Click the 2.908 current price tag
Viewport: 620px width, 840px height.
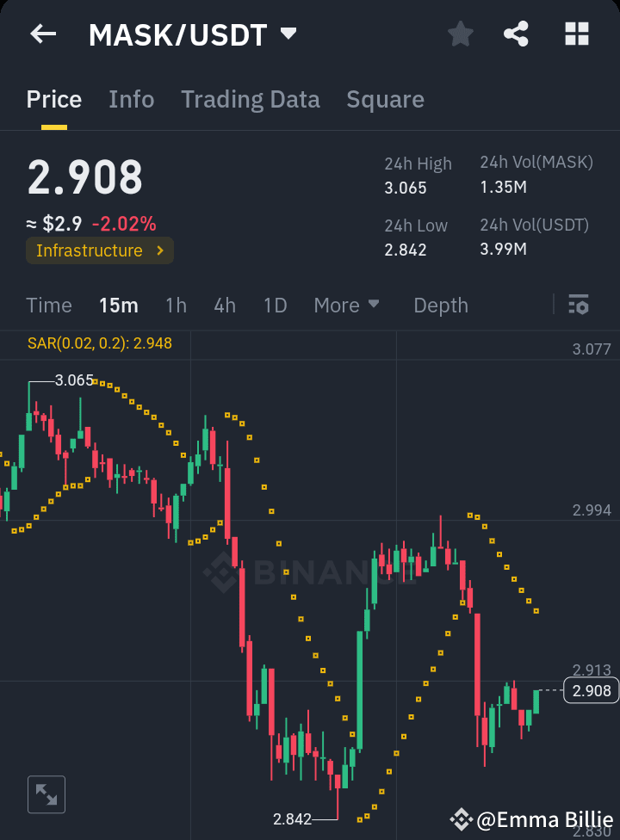(x=590, y=691)
